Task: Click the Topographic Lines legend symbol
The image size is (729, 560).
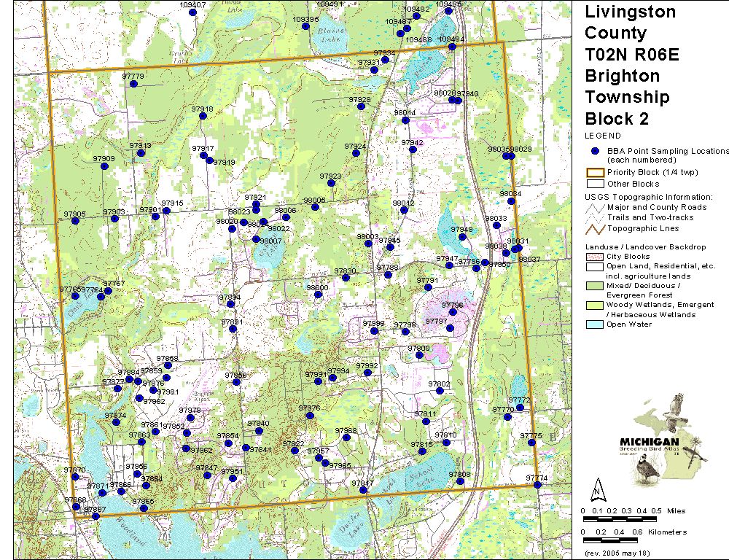Action: (x=595, y=227)
